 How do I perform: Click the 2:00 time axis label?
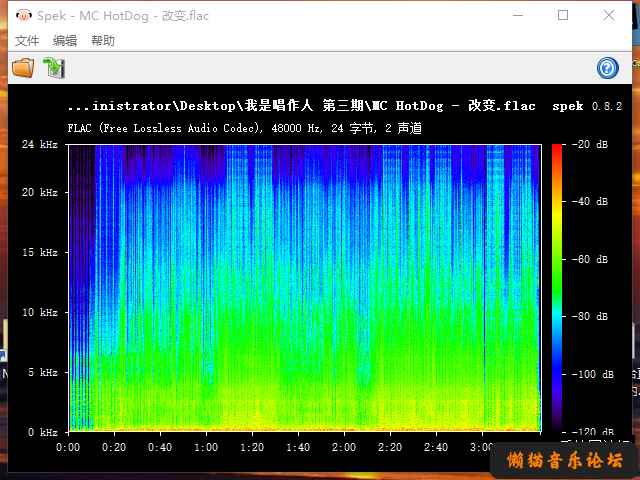click(344, 447)
